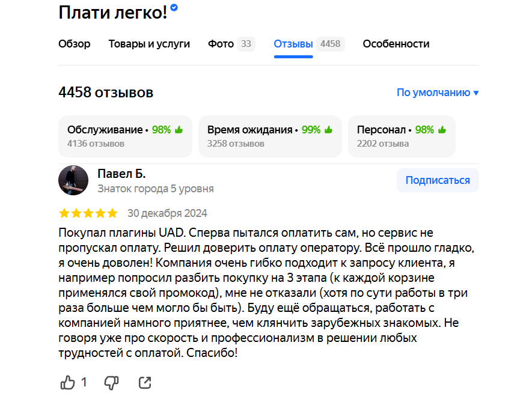The height and width of the screenshot is (399, 532).
Task: Filter reviews by Время ожидания chip
Action: pyautogui.click(x=269, y=136)
